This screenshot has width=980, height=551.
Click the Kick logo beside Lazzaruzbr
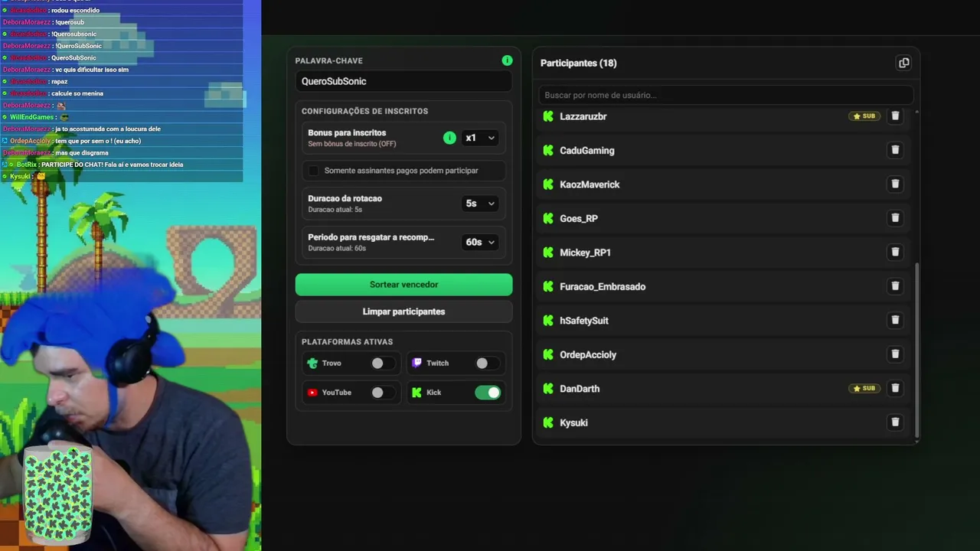(x=548, y=116)
